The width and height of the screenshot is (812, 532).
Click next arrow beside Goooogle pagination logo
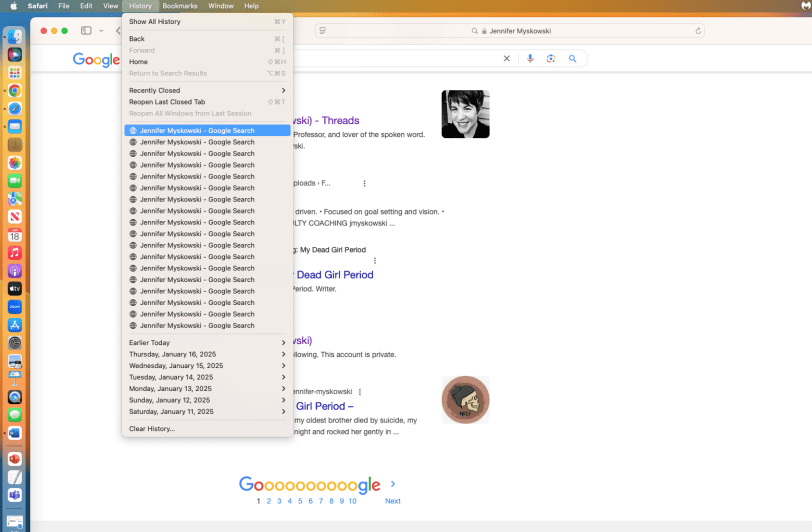tap(393, 484)
